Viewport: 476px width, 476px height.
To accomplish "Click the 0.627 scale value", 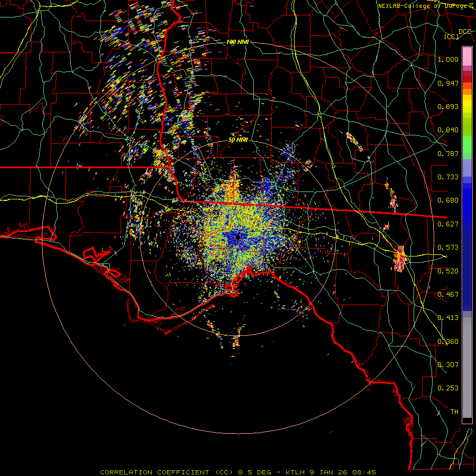I will pyautogui.click(x=448, y=224).
